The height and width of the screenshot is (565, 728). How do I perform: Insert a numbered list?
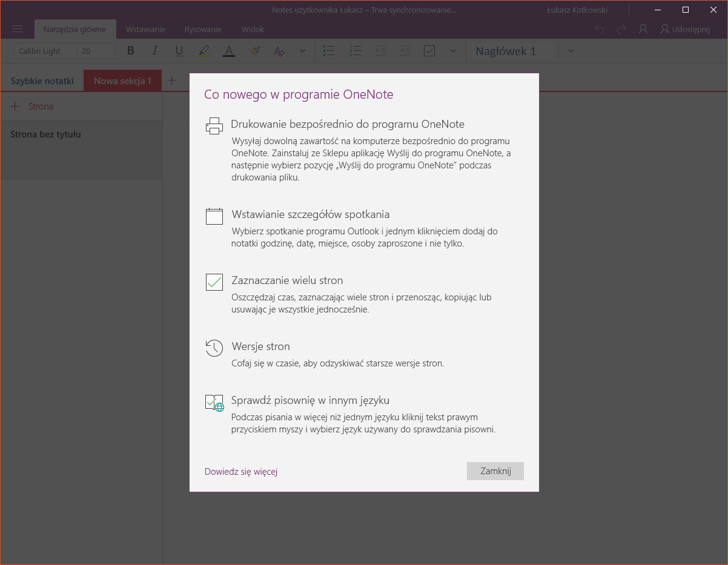356,51
